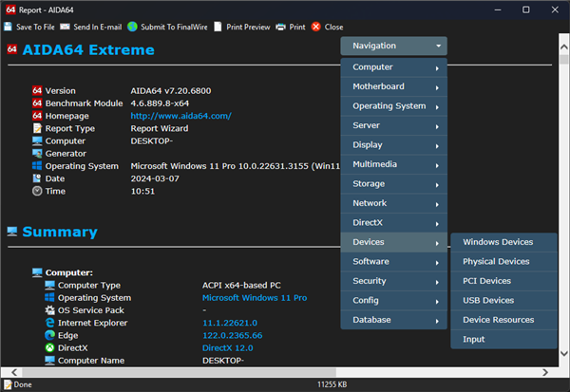
Task: Open Print Preview from the toolbar
Action: pos(218,27)
